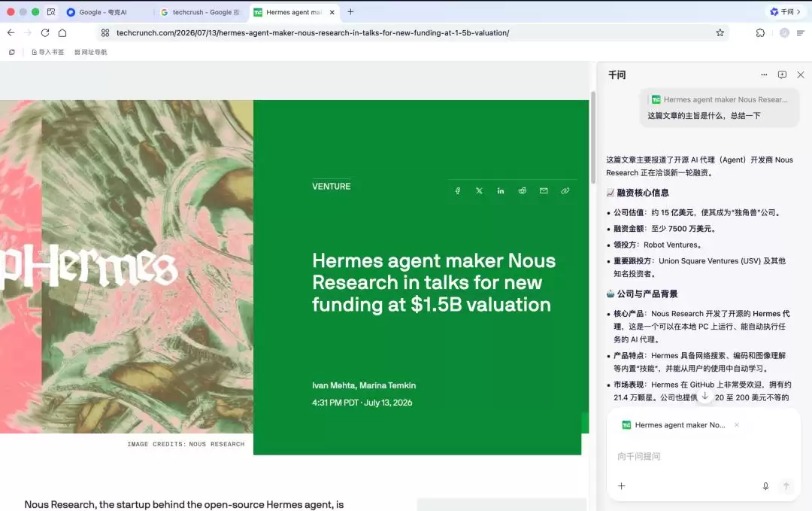Image resolution: width=812 pixels, height=511 pixels.
Task: Open the user profile avatar
Action: 784,32
